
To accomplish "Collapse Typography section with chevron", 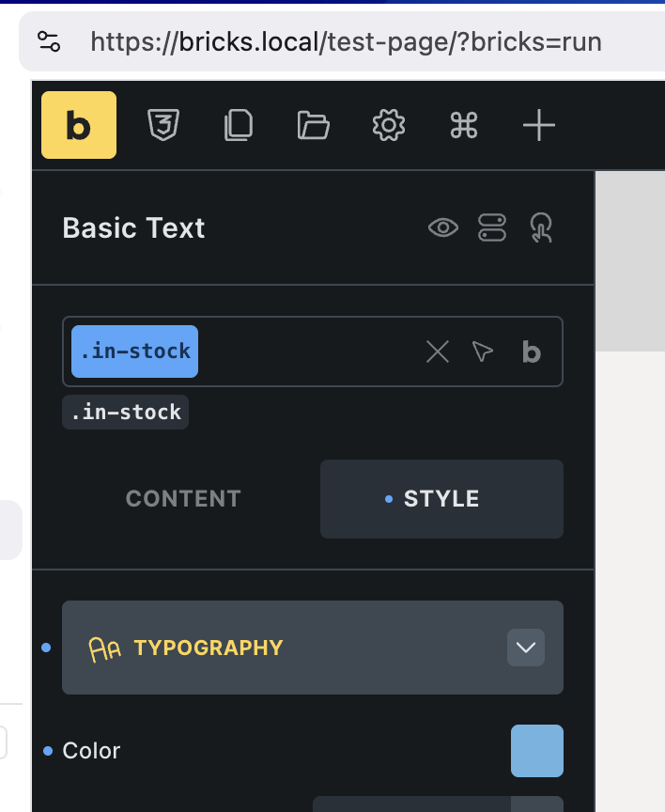I will pyautogui.click(x=526, y=648).
